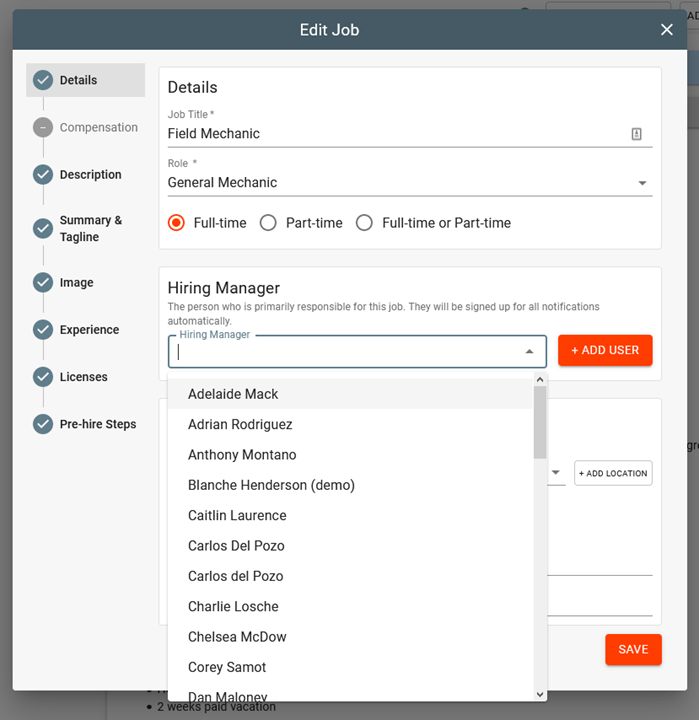Select Corey Samot from dropdown
This screenshot has height=720, width=699.
[x=350, y=667]
